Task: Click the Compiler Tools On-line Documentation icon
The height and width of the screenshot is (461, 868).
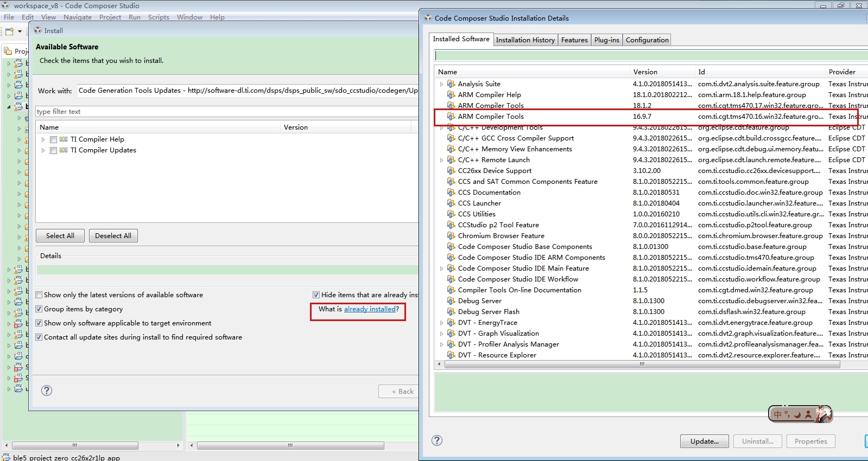Action: pyautogui.click(x=451, y=290)
